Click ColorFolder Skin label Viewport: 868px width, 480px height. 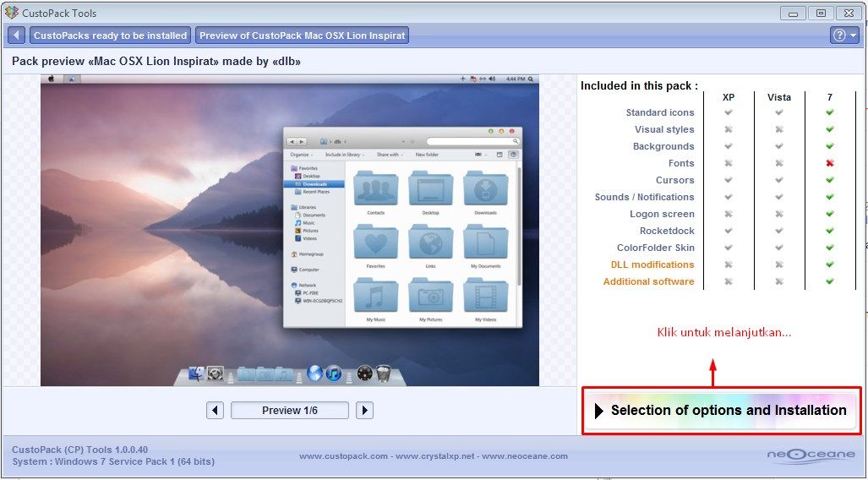click(655, 248)
